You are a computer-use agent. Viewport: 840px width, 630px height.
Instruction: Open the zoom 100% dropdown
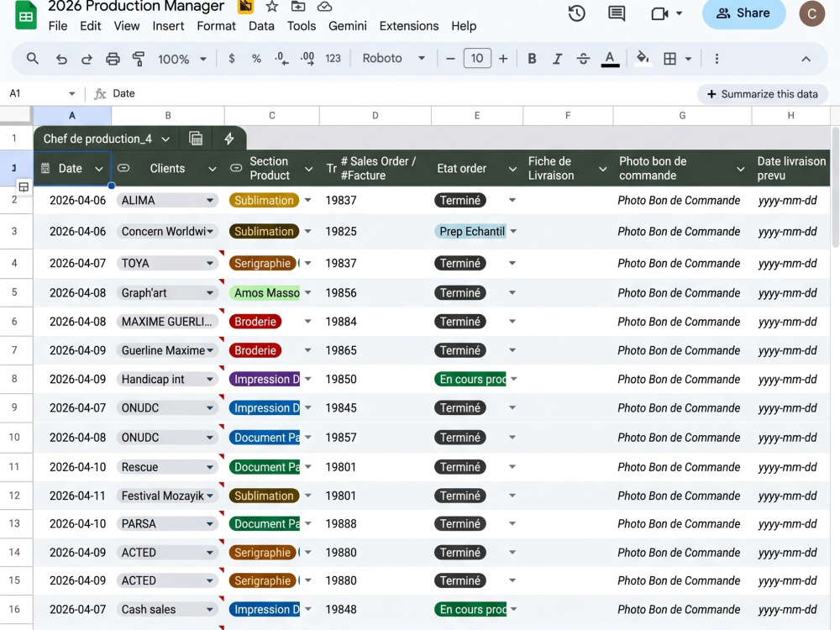coord(182,59)
